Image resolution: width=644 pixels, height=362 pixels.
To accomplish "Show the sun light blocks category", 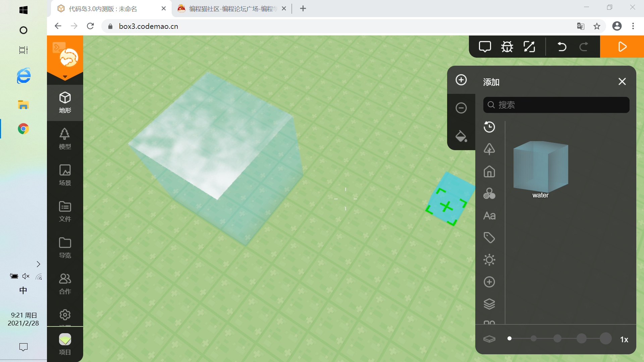I will pos(489,260).
